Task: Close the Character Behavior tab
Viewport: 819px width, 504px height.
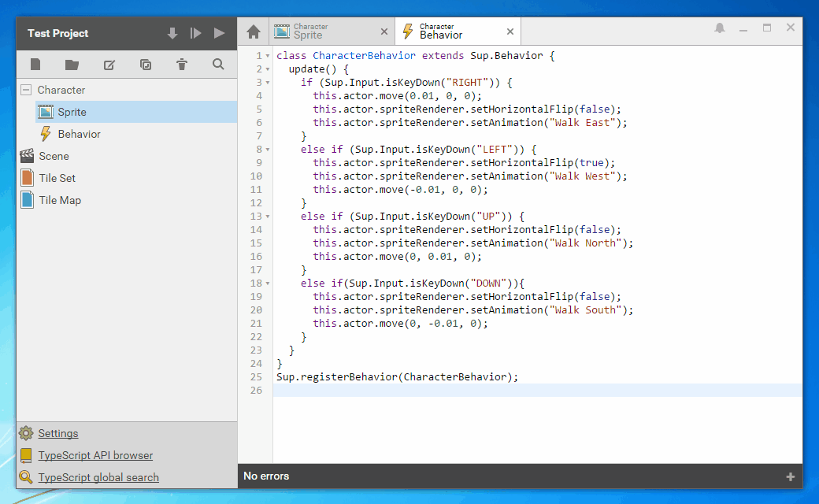Action: (510, 31)
